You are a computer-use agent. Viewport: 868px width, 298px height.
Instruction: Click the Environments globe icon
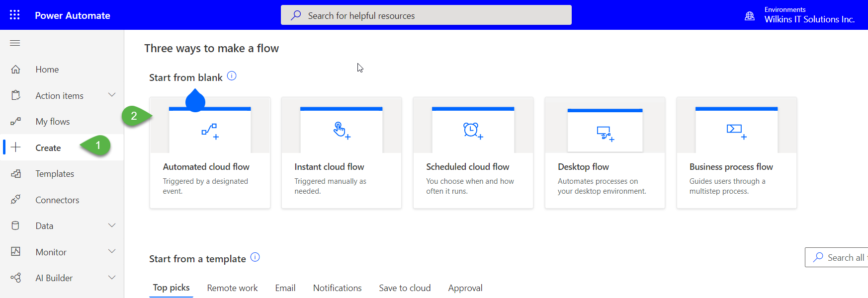click(x=750, y=16)
